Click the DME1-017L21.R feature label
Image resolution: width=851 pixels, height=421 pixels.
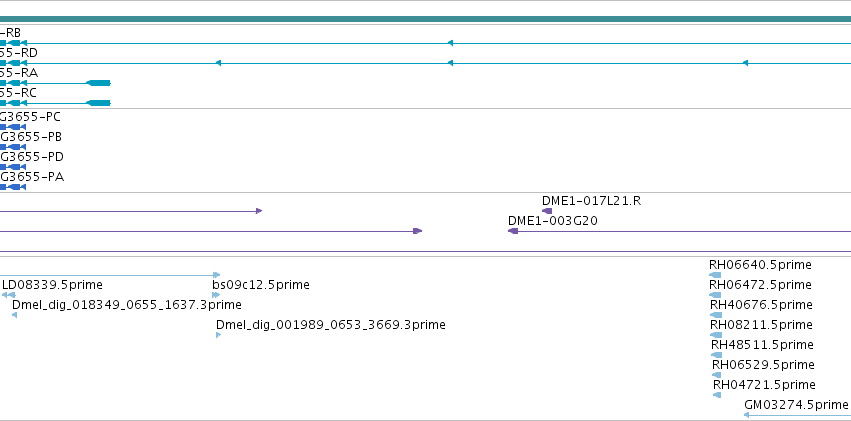(x=591, y=201)
